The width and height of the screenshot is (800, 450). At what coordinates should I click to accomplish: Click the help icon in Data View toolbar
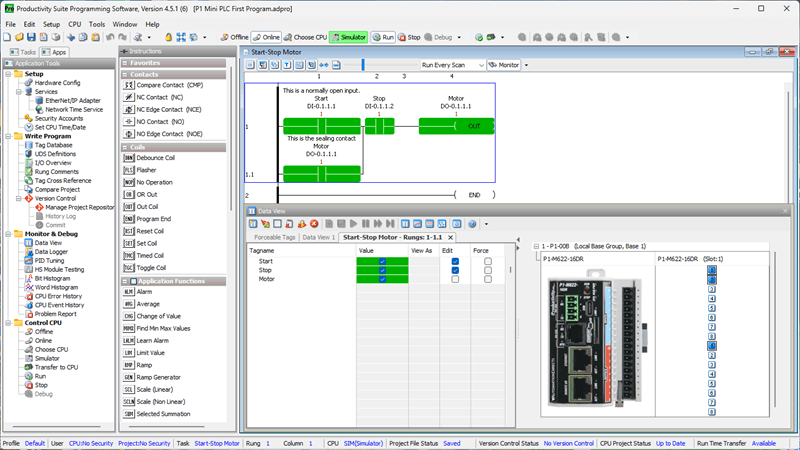472,224
